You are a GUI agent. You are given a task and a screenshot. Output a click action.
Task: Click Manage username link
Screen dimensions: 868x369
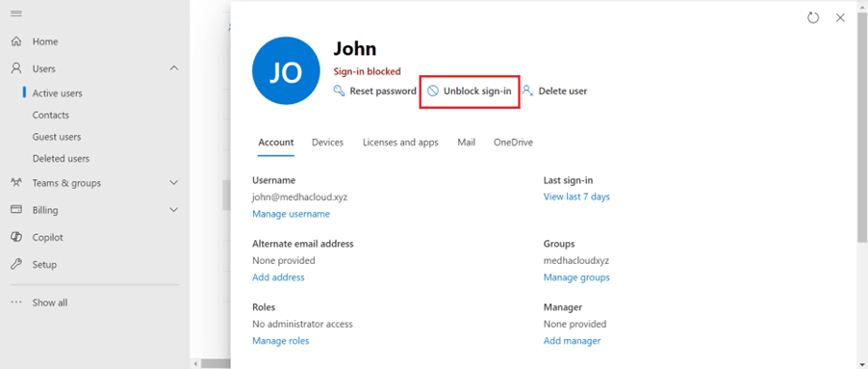tap(292, 214)
